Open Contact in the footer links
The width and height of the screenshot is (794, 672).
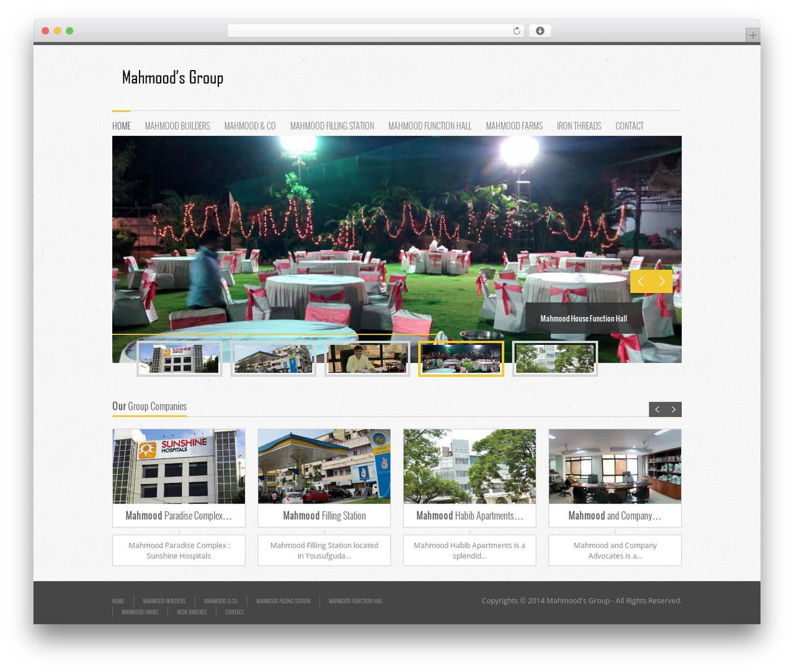point(234,612)
